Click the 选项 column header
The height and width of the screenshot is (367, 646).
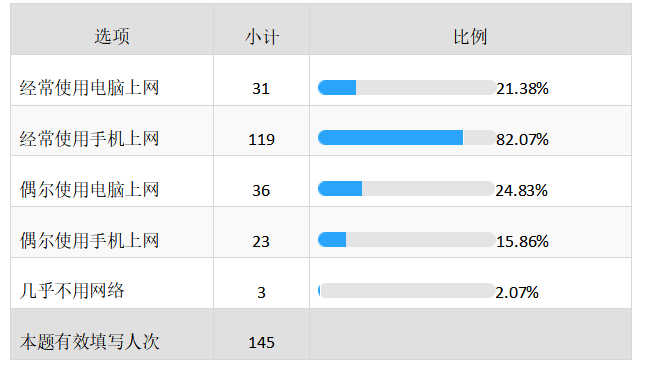[x=112, y=36]
